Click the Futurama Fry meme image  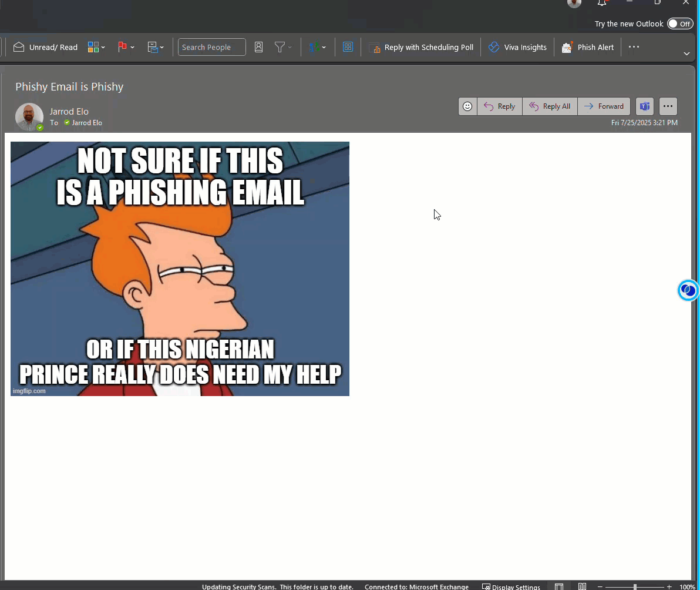[x=180, y=269]
